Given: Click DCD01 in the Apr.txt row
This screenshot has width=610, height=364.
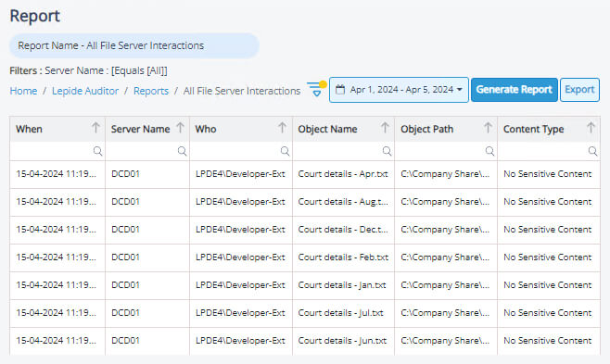Looking at the screenshot, I should point(125,174).
